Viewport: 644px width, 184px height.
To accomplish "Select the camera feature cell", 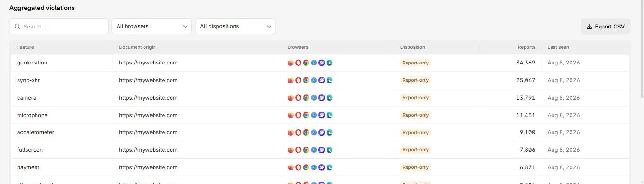I will [27, 98].
